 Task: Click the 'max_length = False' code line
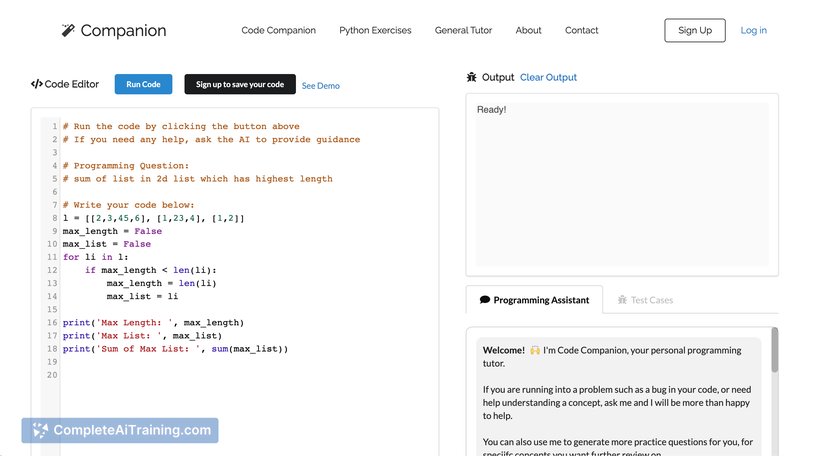pos(112,231)
